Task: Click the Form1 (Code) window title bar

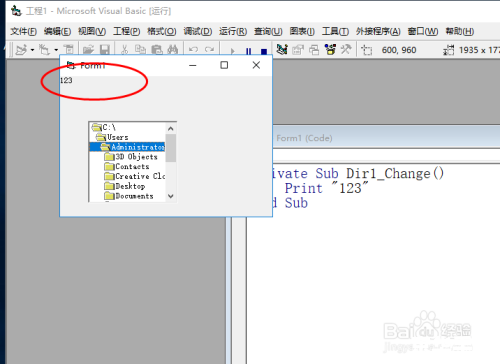Action: click(x=386, y=138)
